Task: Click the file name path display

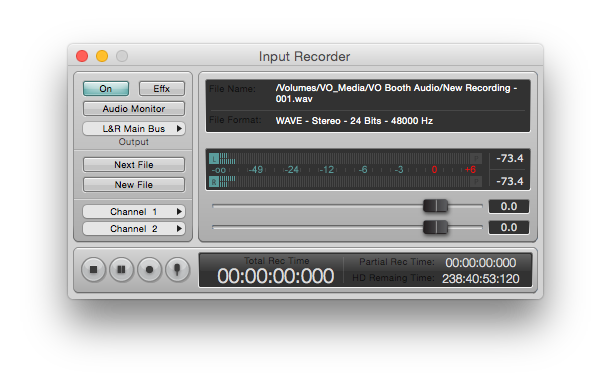Action: pos(397,93)
